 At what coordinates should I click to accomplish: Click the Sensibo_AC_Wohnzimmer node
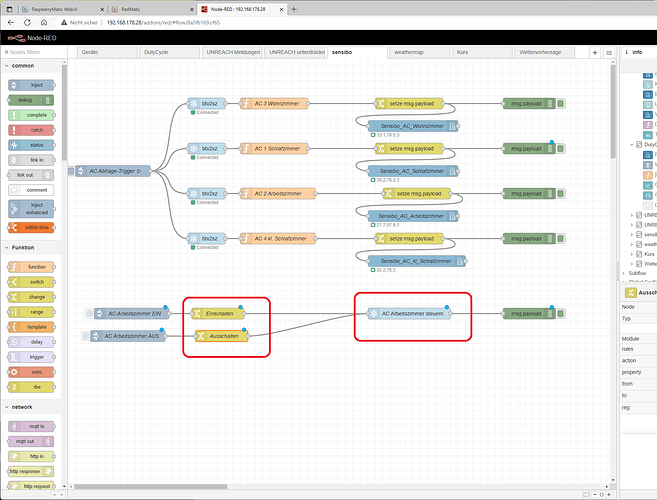coord(412,126)
